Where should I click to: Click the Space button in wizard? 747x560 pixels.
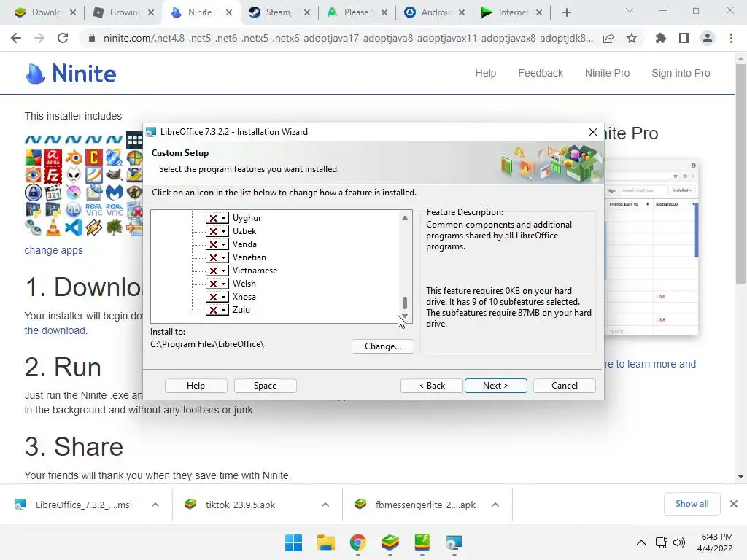point(266,386)
